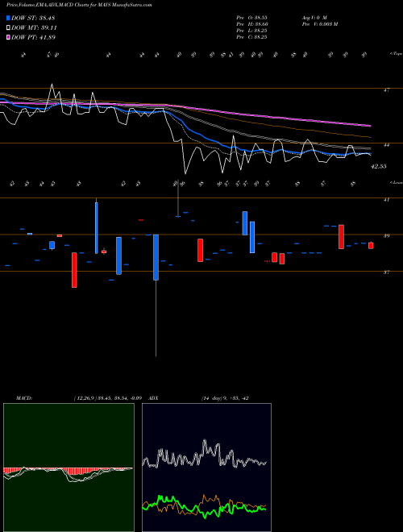This screenshot has width=403, height=532.
Task: Click the 'MACD:' panel heading
Action: 23,398
